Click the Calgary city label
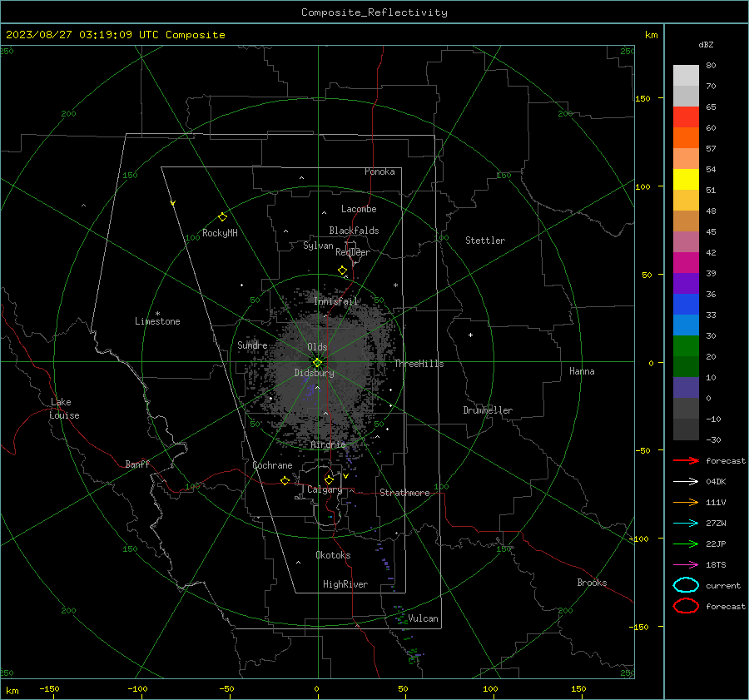This screenshot has width=749, height=700. [x=325, y=489]
